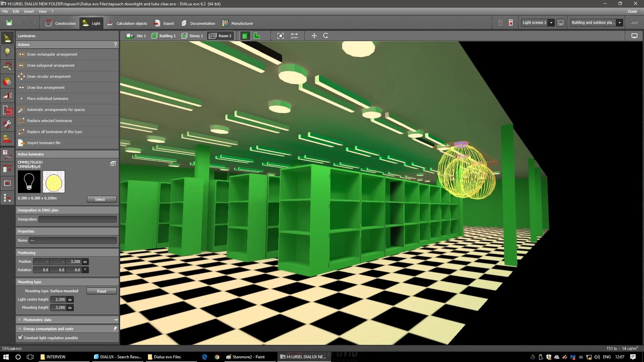Switch to the Calculation objects tab

(127, 23)
